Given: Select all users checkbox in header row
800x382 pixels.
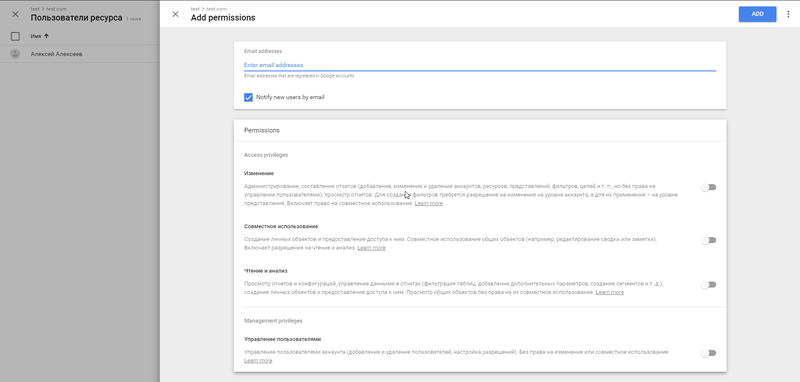Looking at the screenshot, I should (15, 36).
